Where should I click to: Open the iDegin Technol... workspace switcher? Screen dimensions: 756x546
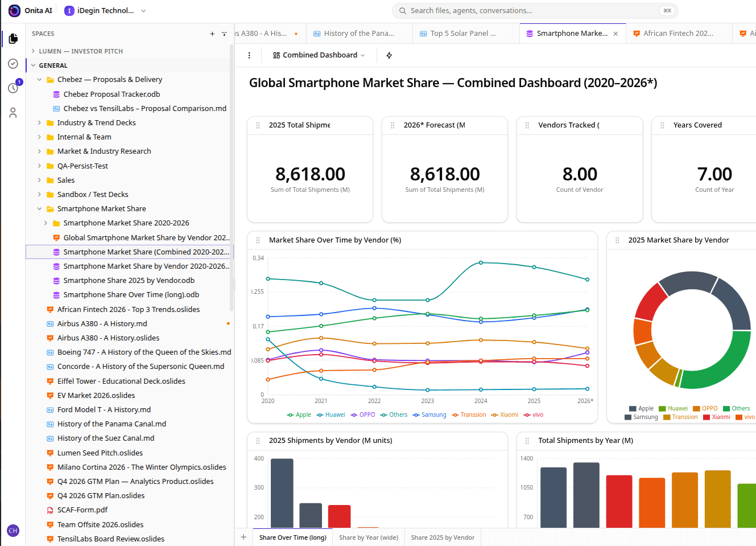point(105,10)
